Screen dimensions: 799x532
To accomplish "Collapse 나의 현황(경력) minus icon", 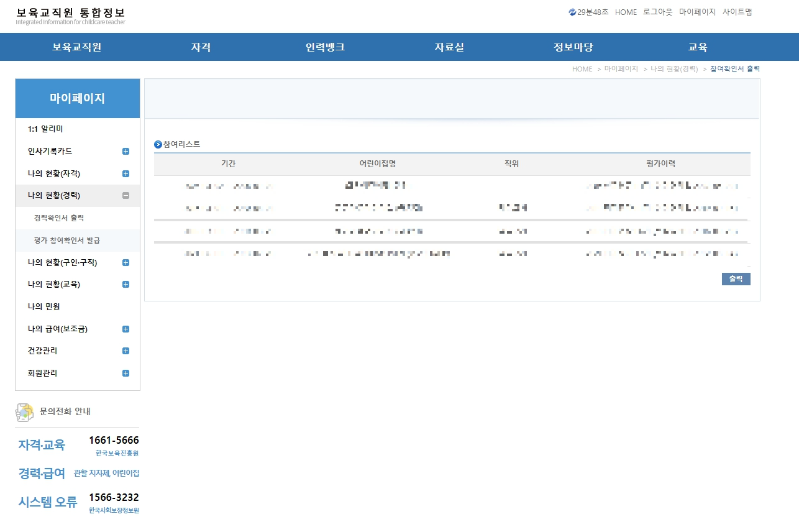I will coord(126,195).
